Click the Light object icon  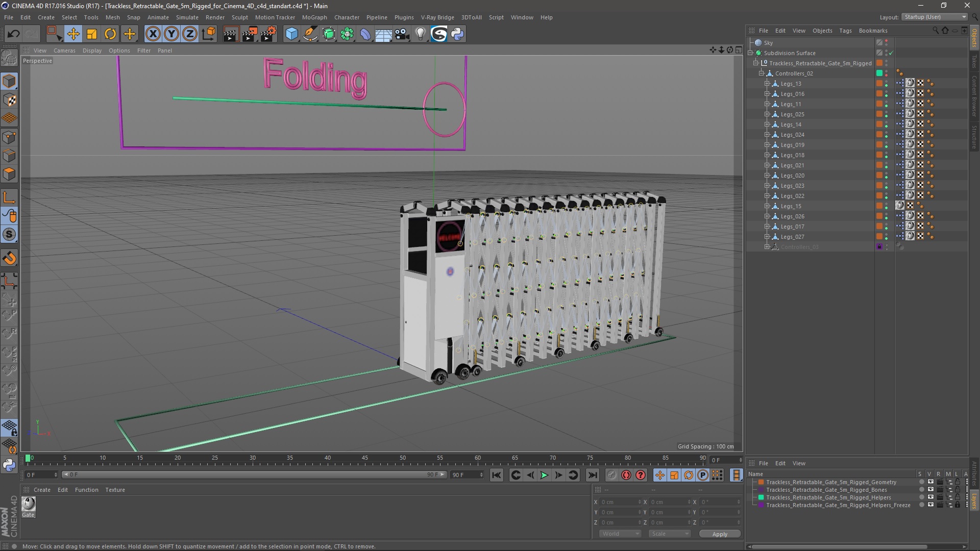tap(420, 34)
